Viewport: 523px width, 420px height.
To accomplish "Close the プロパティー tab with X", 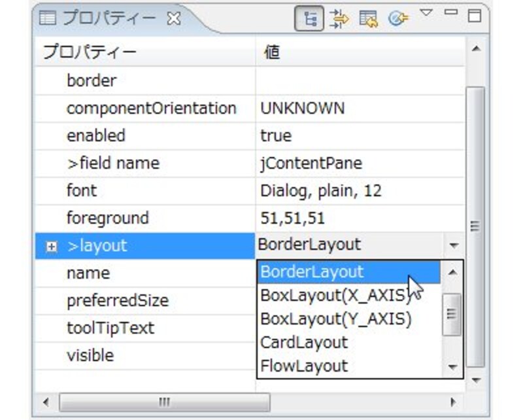I will coord(174,19).
